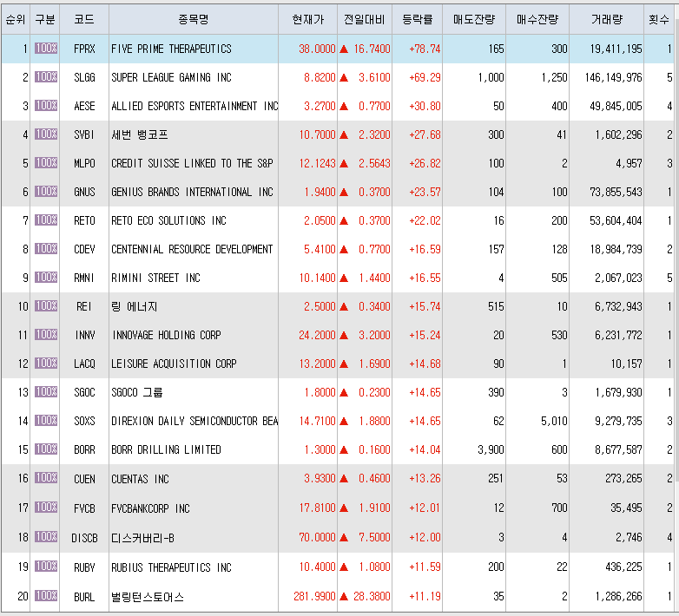Click the 100% badge in the SLGG row
The width and height of the screenshot is (679, 616).
46,76
